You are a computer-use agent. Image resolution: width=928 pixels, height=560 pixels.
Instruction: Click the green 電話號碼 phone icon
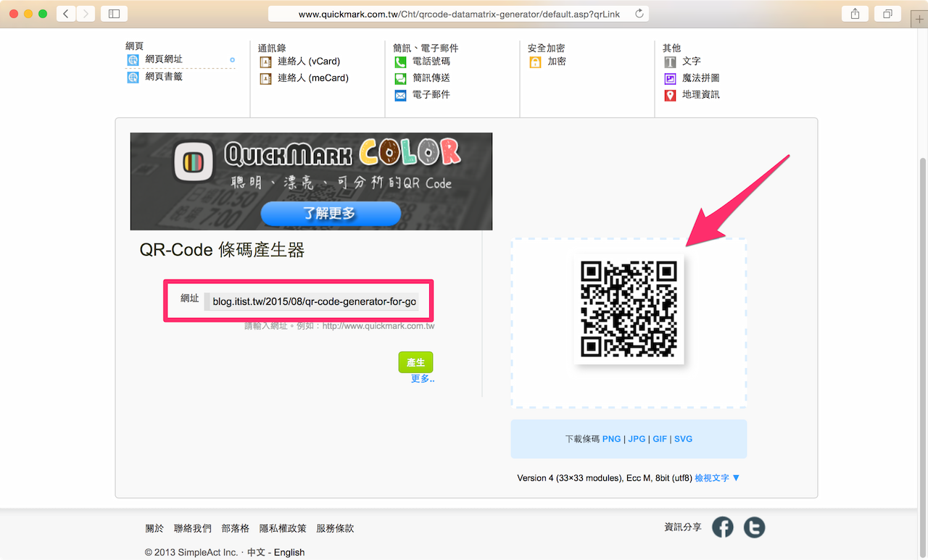point(400,62)
